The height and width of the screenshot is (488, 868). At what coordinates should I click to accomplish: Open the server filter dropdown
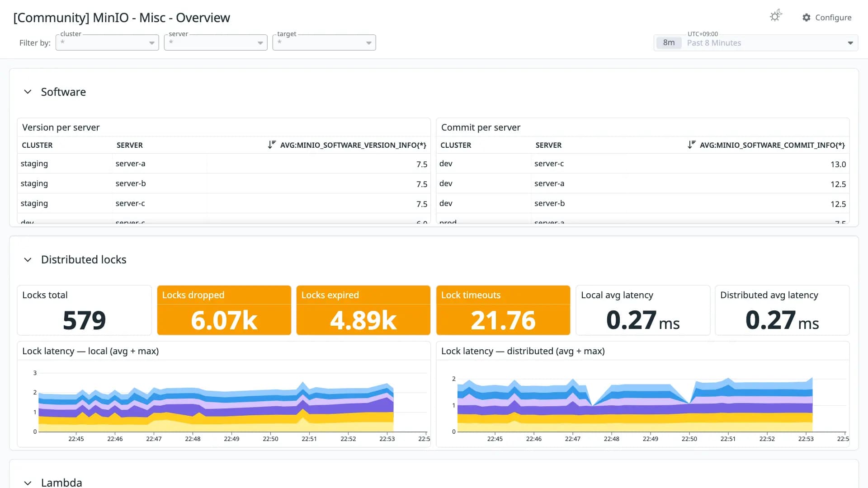216,42
